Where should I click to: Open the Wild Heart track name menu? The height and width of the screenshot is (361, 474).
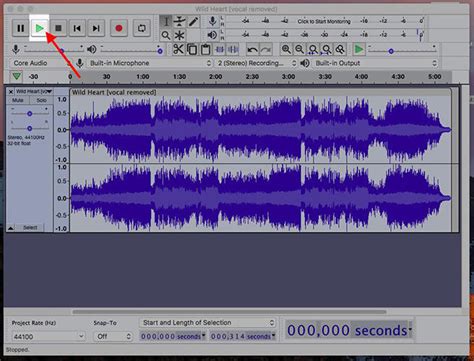(34, 91)
